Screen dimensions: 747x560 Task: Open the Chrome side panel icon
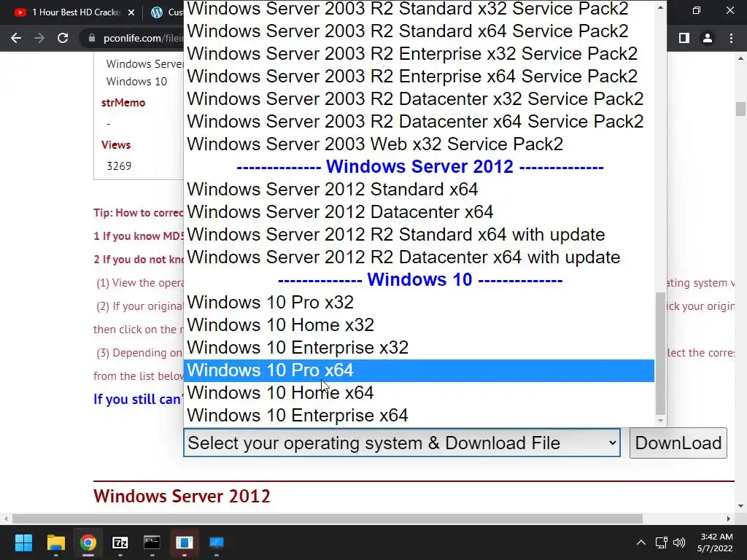(684, 38)
